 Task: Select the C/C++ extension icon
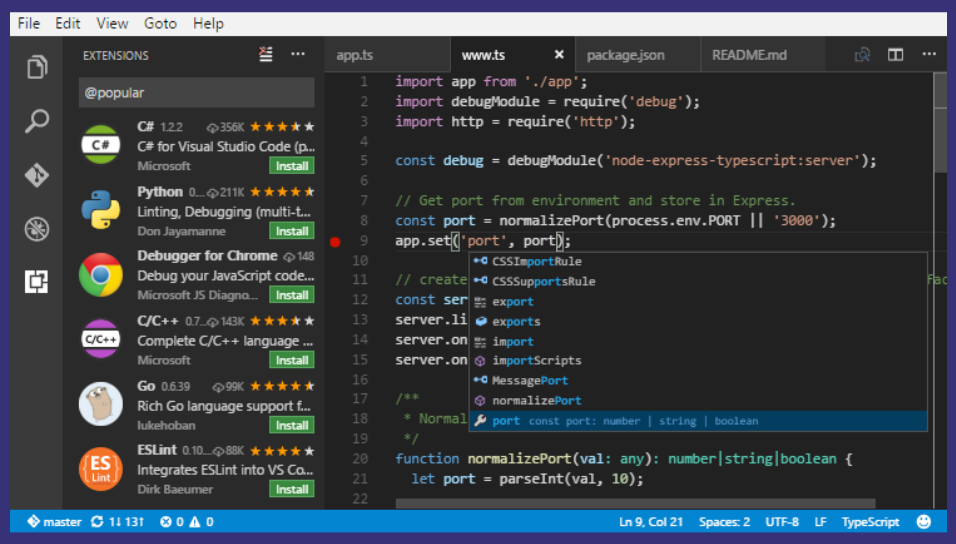point(101,339)
